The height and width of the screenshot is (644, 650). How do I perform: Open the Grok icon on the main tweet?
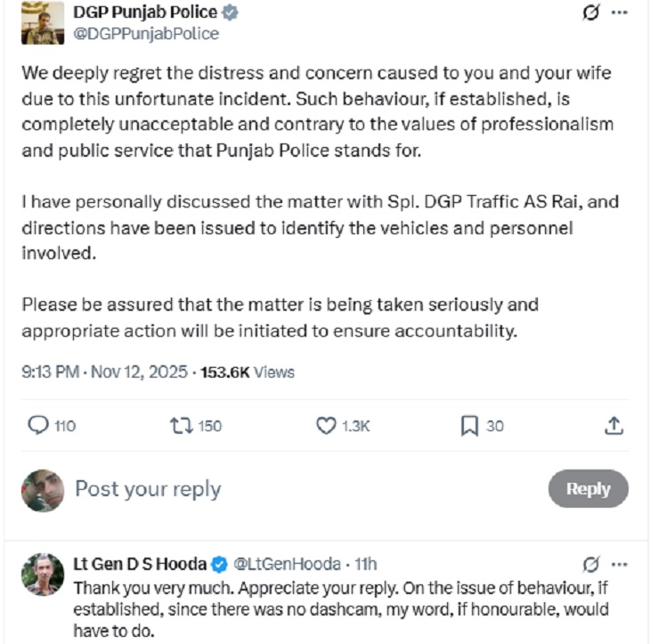pyautogui.click(x=589, y=13)
